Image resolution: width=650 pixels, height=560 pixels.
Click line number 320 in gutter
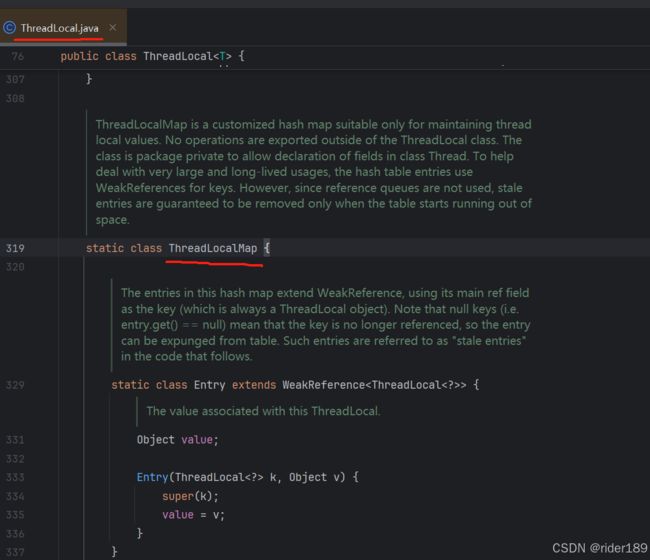[15, 267]
